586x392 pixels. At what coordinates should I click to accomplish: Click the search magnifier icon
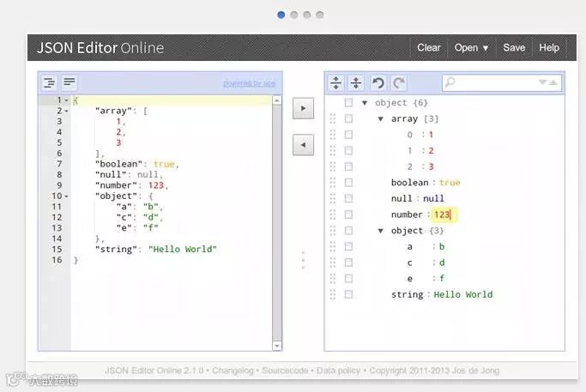click(x=450, y=81)
